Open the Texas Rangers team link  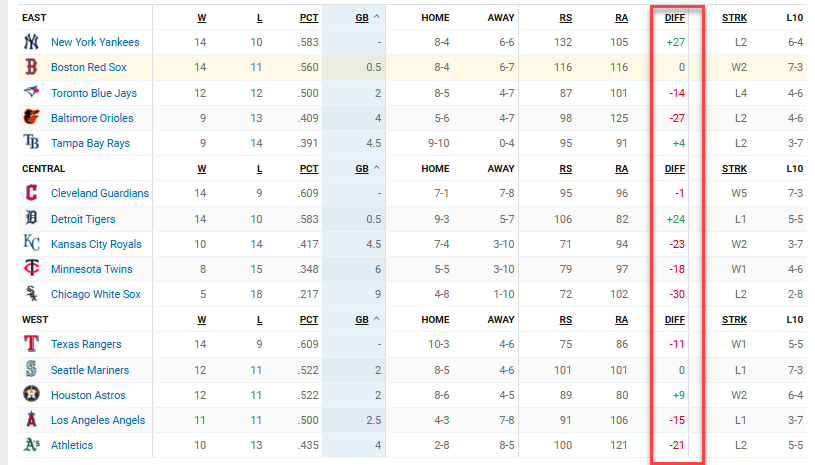(86, 345)
